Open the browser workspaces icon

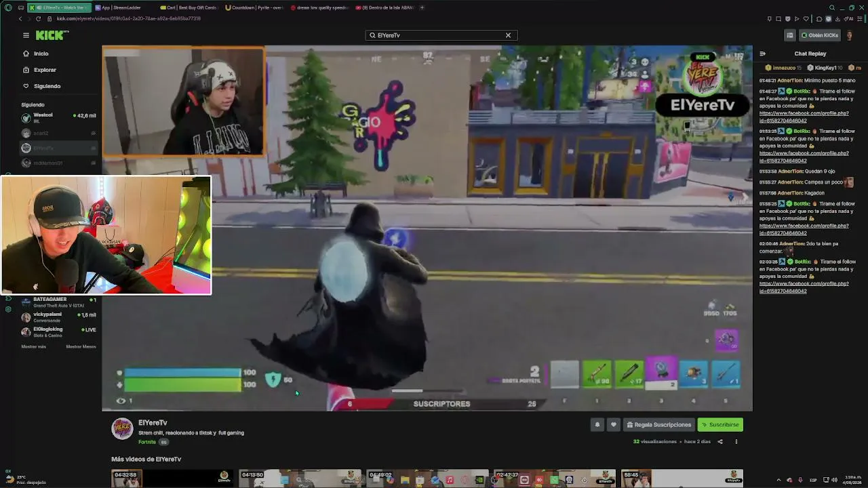point(21,7)
